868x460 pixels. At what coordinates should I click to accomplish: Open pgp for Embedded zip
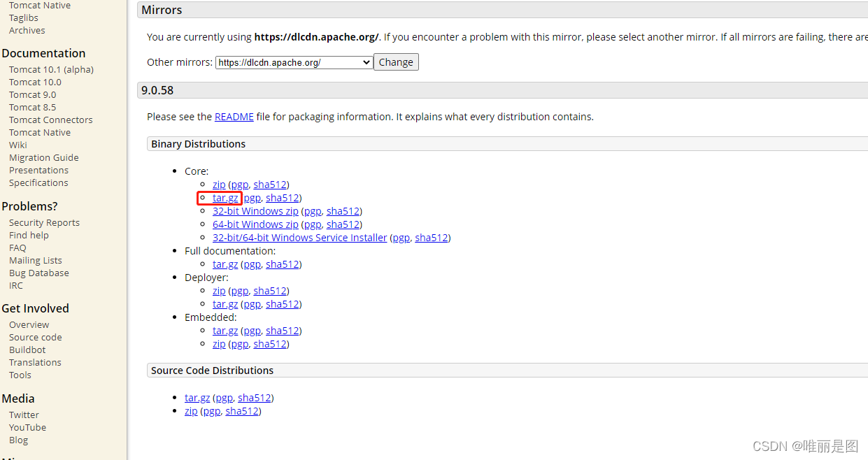[239, 344]
